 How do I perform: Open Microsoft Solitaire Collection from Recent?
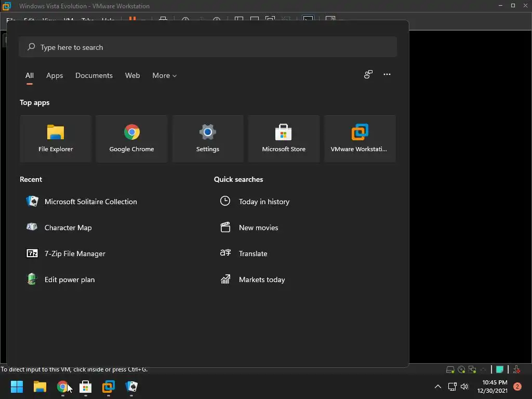[82, 202]
